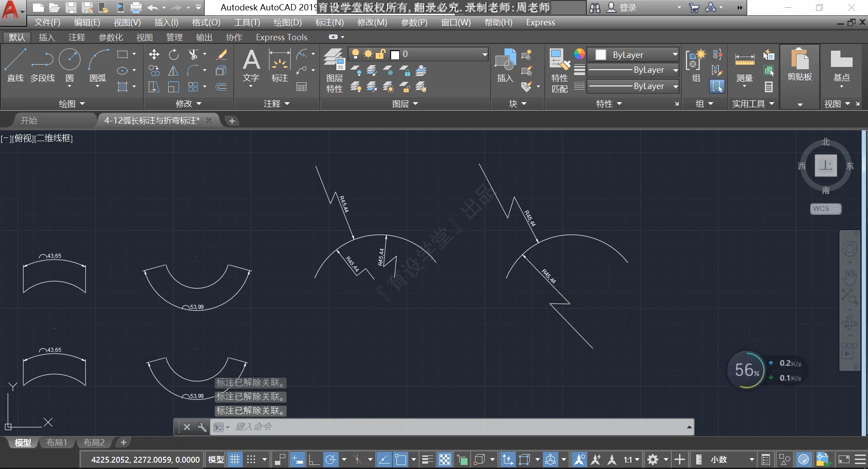Image resolution: width=868 pixels, height=469 pixels.
Task: Select the Circle (圆) tool
Action: [x=70, y=66]
